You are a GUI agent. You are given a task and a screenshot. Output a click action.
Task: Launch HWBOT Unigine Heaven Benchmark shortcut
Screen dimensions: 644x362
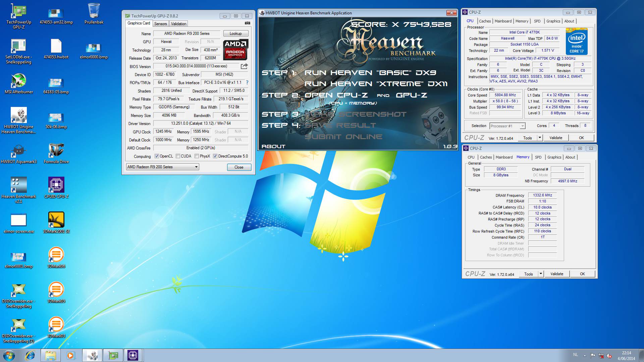[19, 121]
